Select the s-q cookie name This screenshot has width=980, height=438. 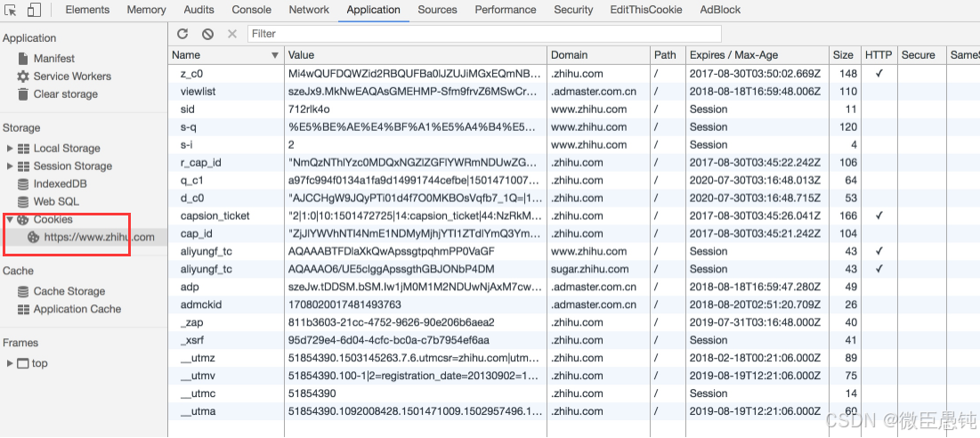(188, 126)
